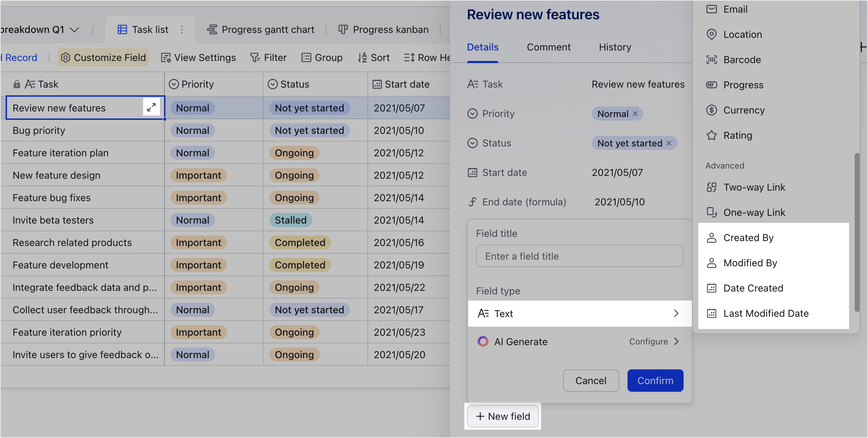Select the Location field type
868x438 pixels.
742,34
